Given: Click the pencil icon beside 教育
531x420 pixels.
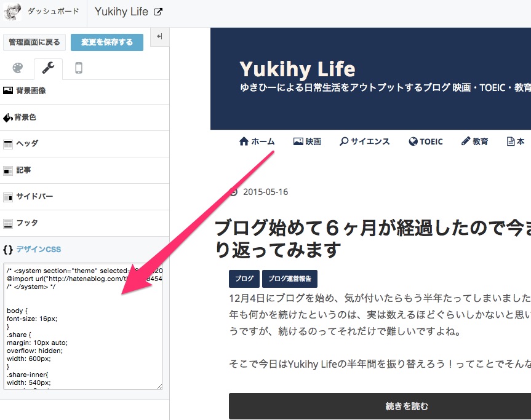Looking at the screenshot, I should click(466, 141).
